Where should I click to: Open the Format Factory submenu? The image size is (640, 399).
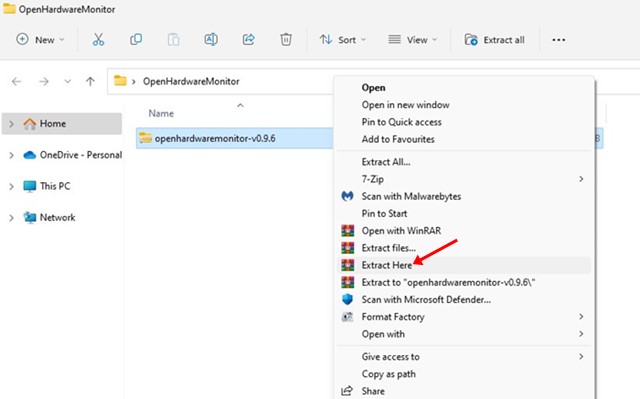[464, 317]
